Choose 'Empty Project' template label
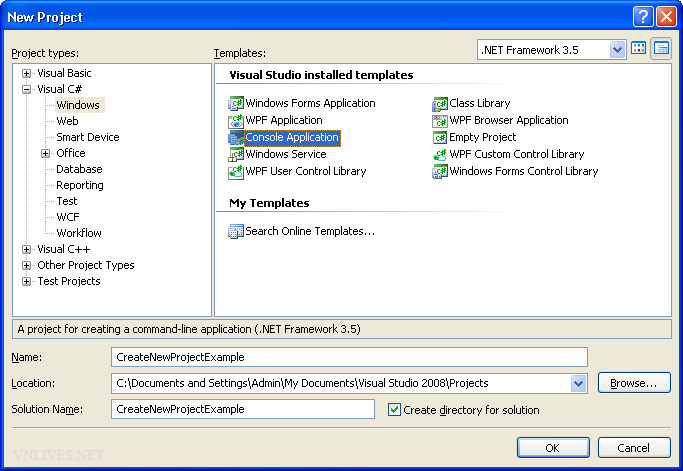This screenshot has height=471, width=683. point(483,137)
